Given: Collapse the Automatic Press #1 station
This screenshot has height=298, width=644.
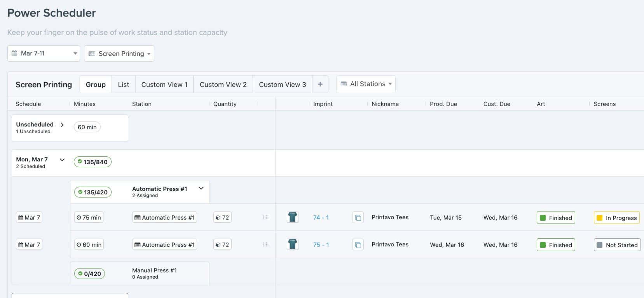Looking at the screenshot, I should pyautogui.click(x=201, y=188).
